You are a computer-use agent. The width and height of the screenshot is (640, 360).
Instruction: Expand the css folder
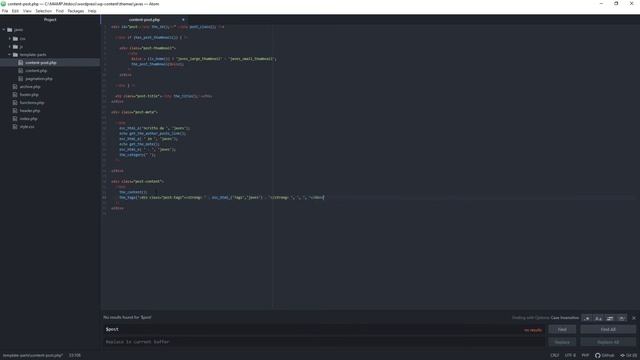coord(10,39)
